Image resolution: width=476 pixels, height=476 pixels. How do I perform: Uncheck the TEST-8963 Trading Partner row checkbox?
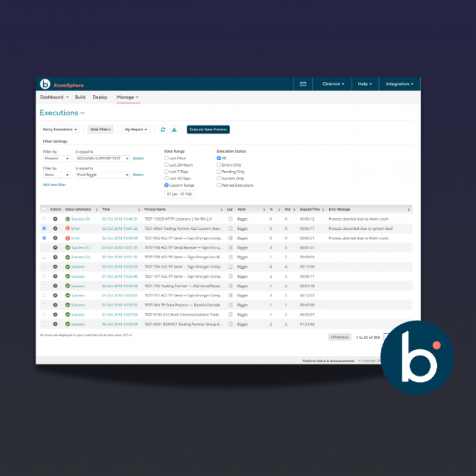point(44,228)
